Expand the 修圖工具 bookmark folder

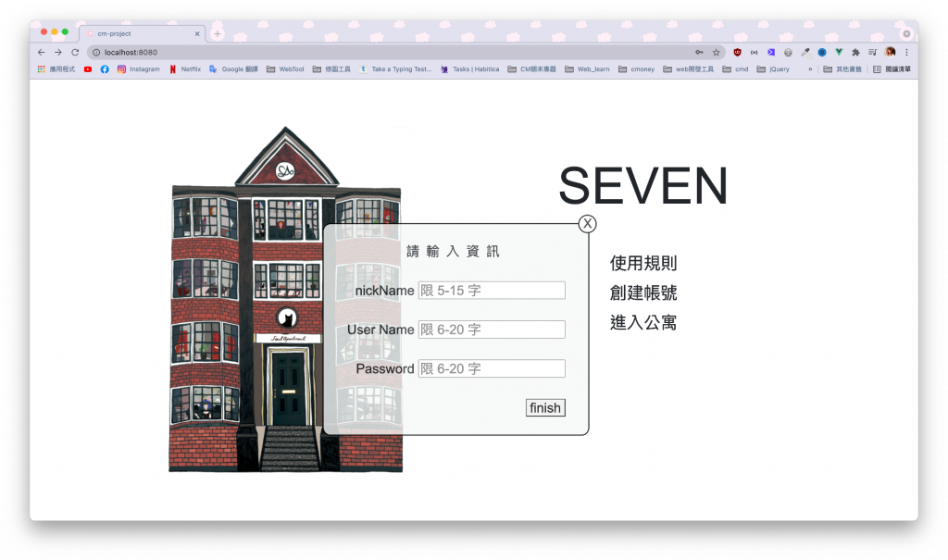coord(331,69)
